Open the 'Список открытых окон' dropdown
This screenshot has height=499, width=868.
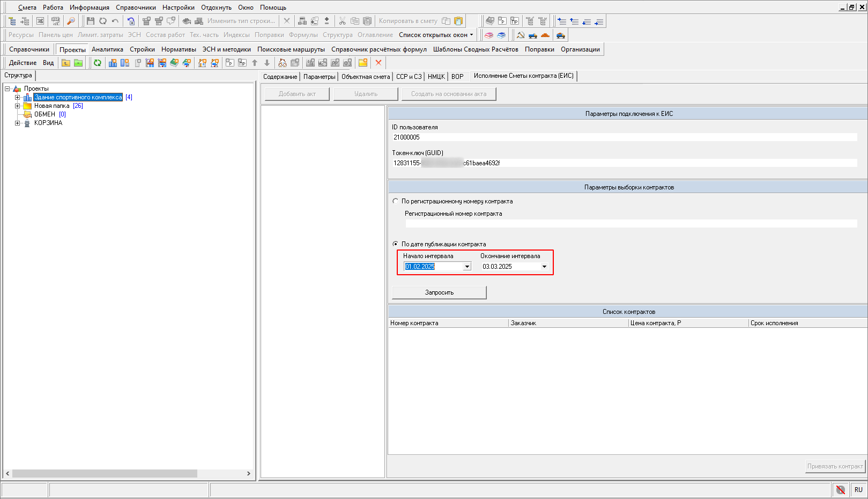[x=436, y=35]
